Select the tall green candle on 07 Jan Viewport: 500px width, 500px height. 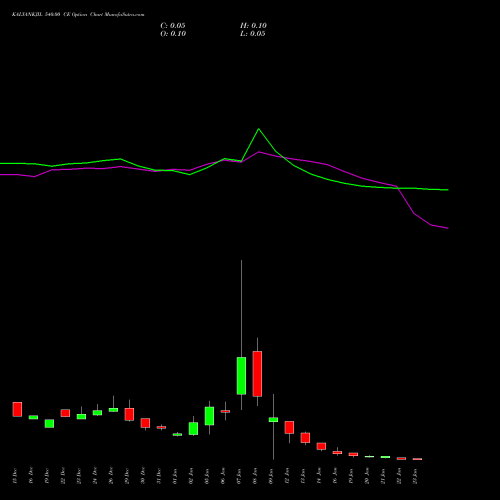(x=241, y=376)
